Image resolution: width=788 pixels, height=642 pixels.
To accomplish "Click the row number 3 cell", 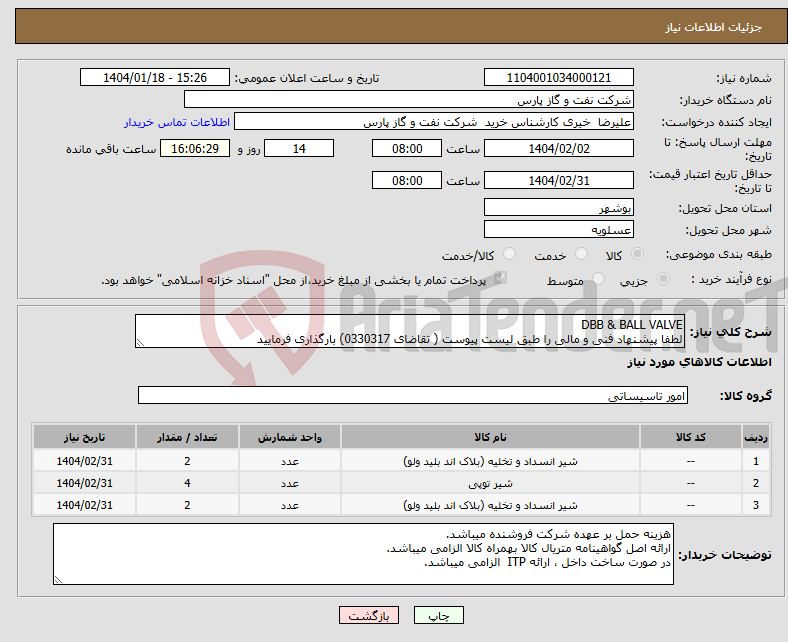I will click(755, 505).
